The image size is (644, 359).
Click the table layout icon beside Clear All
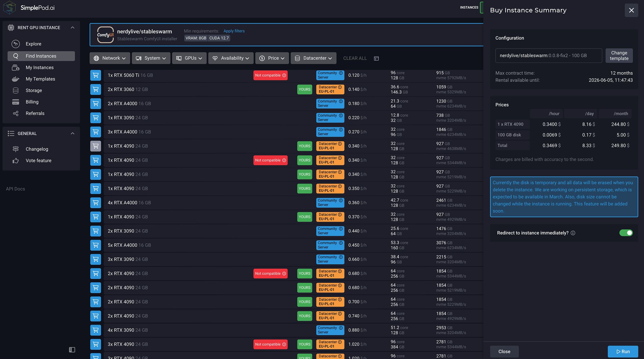pos(376,58)
